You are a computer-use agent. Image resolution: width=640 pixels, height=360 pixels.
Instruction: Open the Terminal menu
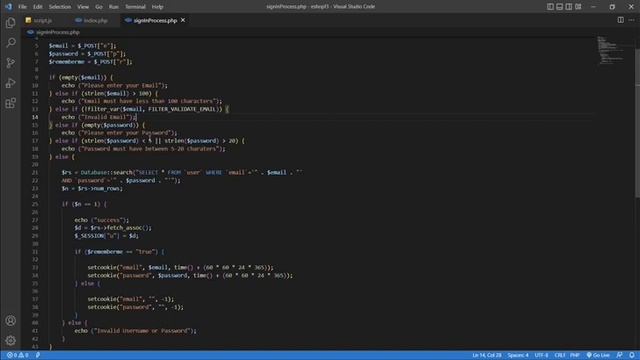click(135, 7)
